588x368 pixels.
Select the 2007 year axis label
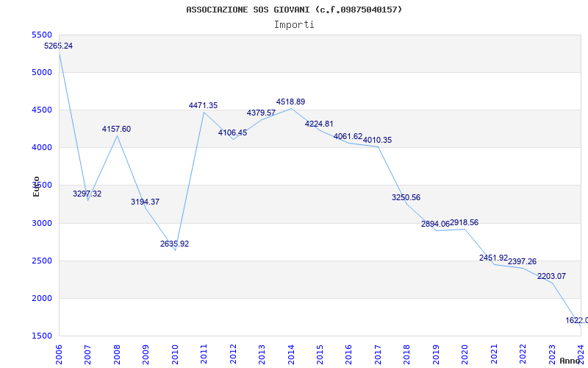tap(87, 355)
